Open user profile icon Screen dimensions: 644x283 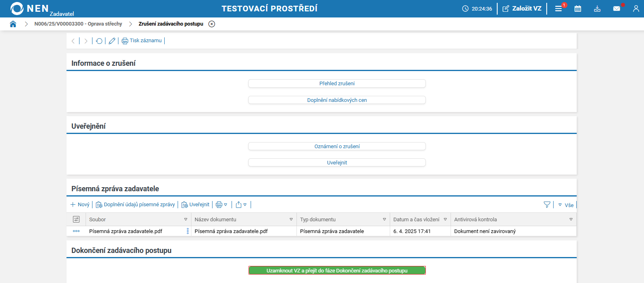(636, 9)
